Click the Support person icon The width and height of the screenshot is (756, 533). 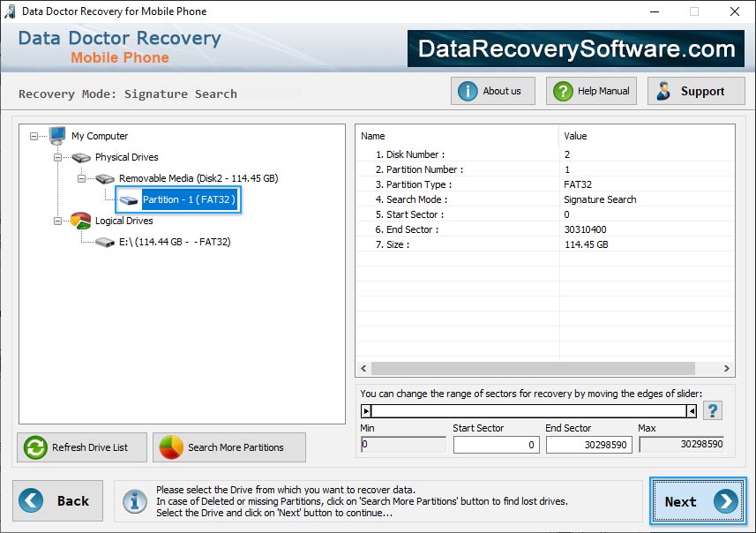[663, 90]
